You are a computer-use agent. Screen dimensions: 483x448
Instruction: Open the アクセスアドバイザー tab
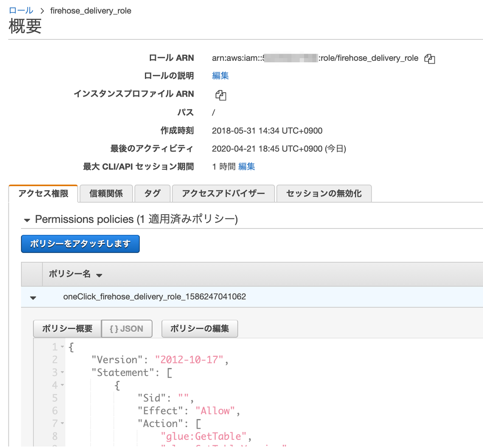click(223, 193)
